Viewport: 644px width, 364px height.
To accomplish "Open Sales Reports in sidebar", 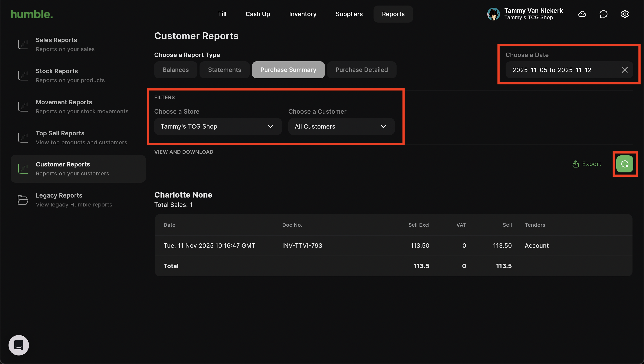I will click(x=65, y=44).
